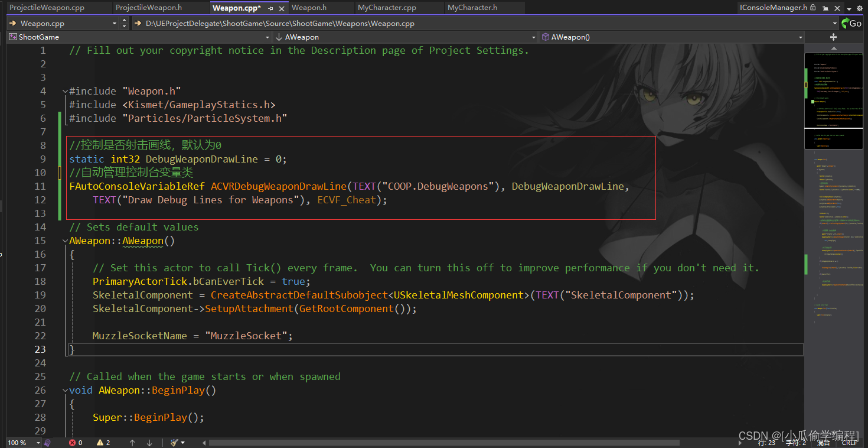
Task: Click the Particles/ParticleSystem.h include line
Action: click(178, 118)
